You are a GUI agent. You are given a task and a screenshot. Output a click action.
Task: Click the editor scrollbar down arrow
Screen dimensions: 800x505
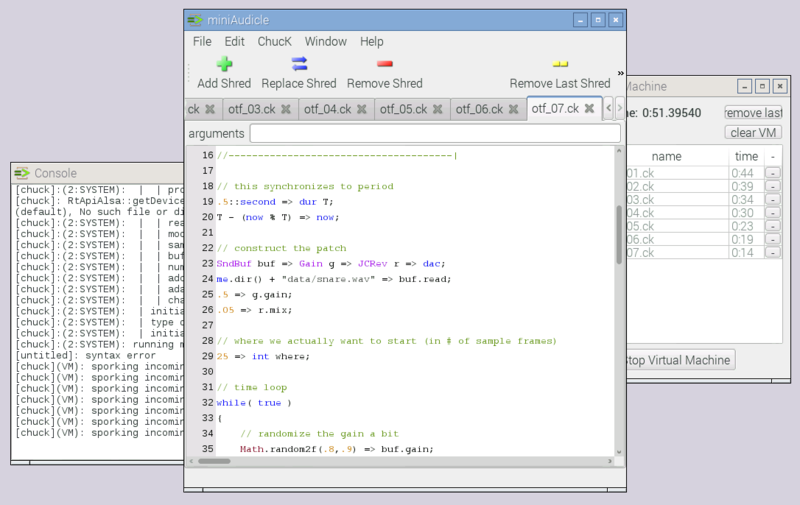pyautogui.click(x=619, y=452)
